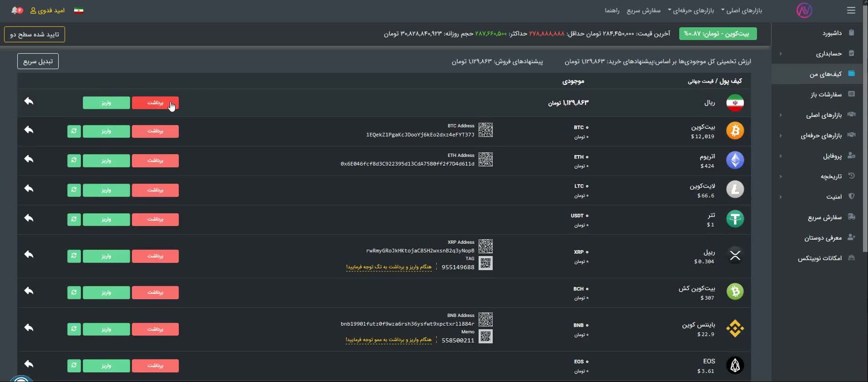Image resolution: width=868 pixels, height=382 pixels.
Task: Click refresh icon in Ethereum row
Action: [x=74, y=161]
